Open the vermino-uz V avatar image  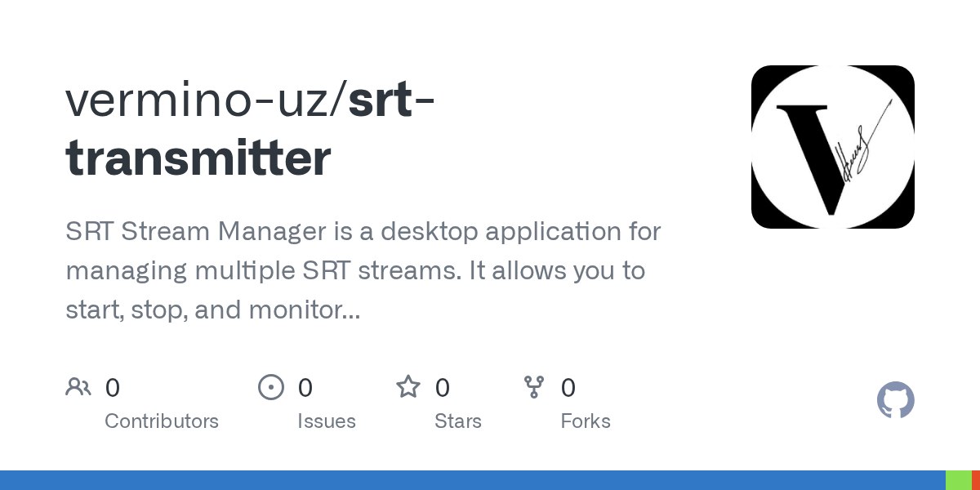pos(832,147)
